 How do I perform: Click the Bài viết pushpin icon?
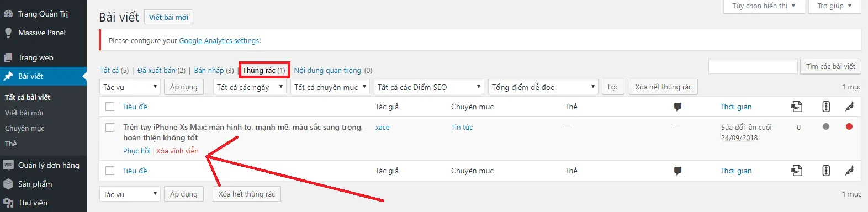pos(8,76)
